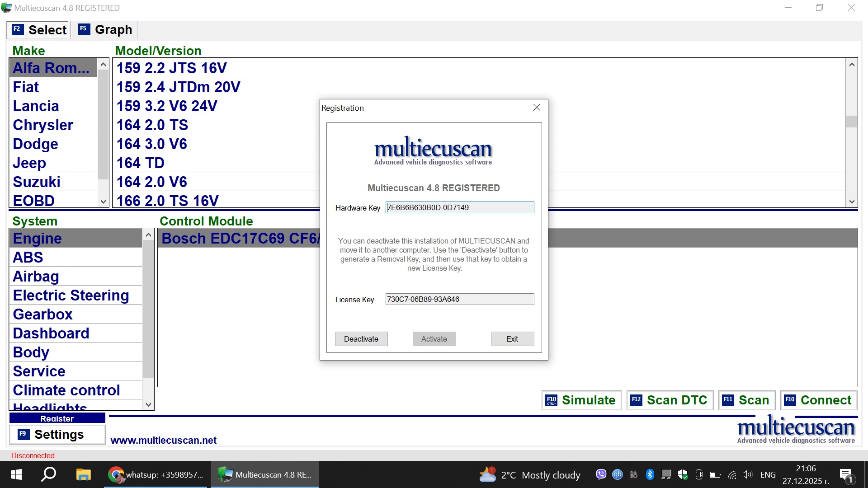Click inside the License Key field
The width and height of the screenshot is (868, 488).
(459, 299)
